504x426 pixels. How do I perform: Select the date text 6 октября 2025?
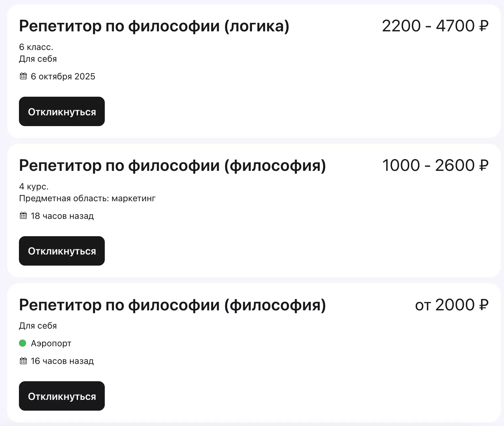pyautogui.click(x=63, y=76)
